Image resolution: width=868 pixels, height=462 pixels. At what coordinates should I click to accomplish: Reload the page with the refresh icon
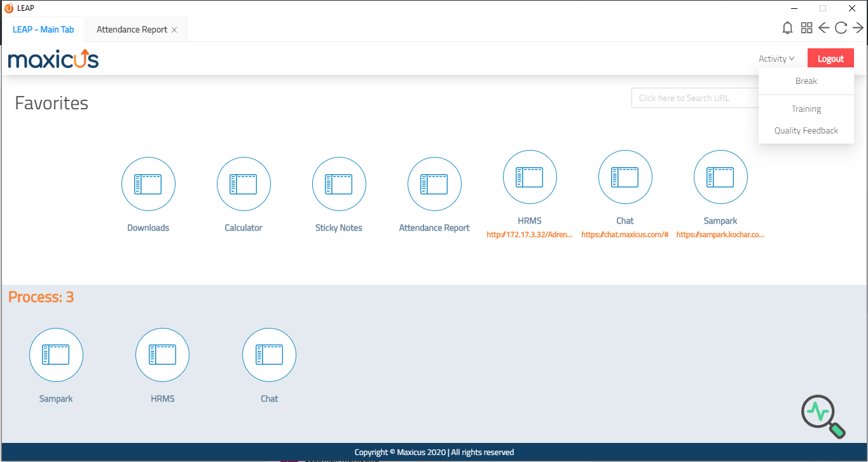coord(841,28)
